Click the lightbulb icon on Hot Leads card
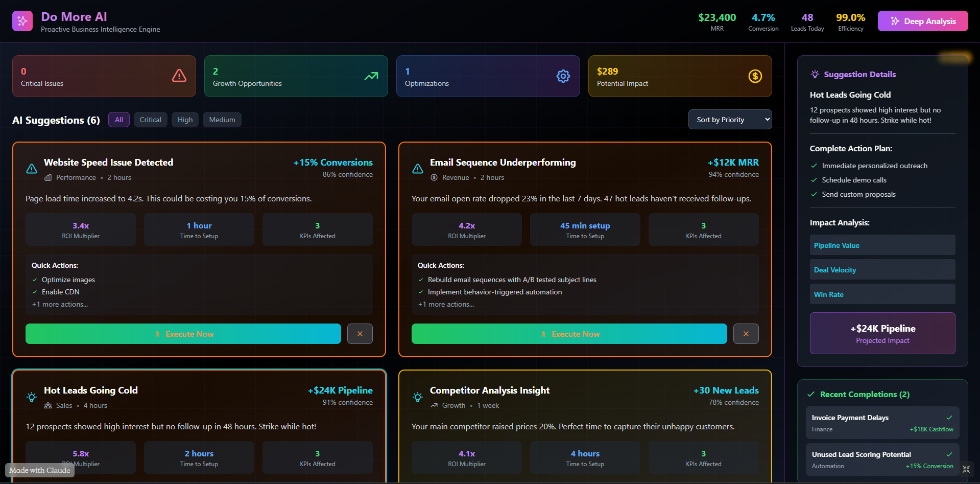 pos(31,397)
